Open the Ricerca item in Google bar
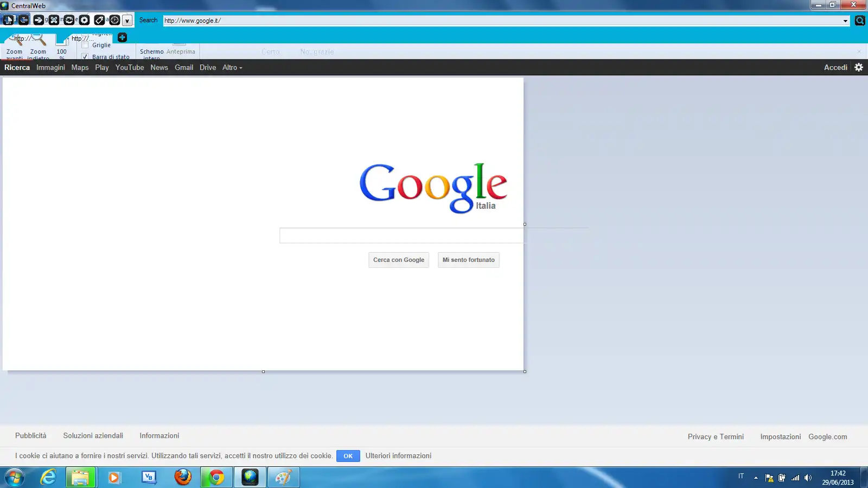Viewport: 868px width, 488px height. click(17, 68)
